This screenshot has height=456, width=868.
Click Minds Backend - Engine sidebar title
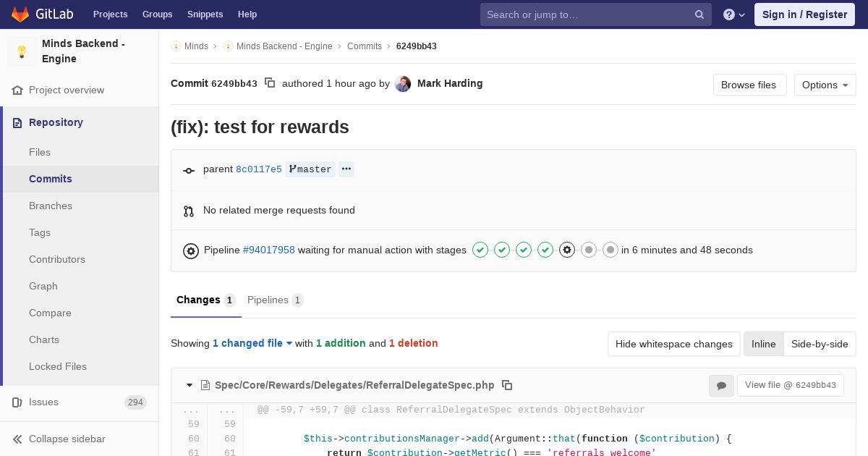[x=83, y=51]
